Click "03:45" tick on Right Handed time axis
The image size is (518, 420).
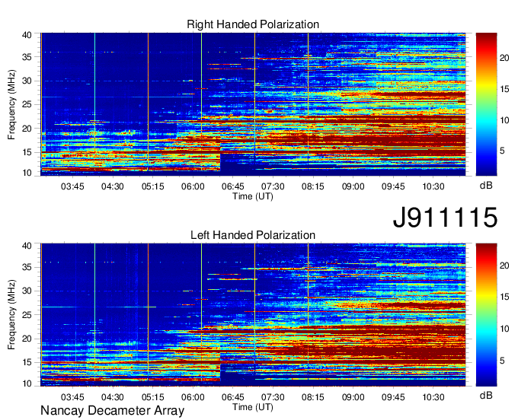click(72, 186)
